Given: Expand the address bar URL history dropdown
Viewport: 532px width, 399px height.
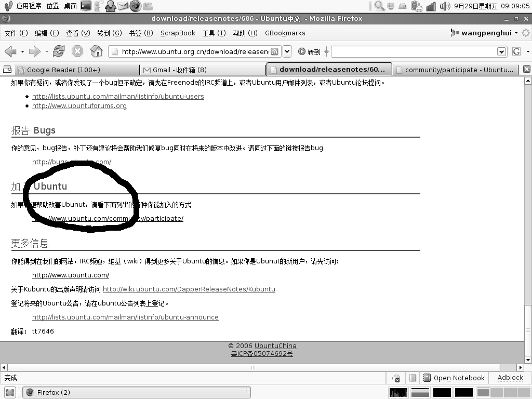Looking at the screenshot, I should click(x=287, y=51).
